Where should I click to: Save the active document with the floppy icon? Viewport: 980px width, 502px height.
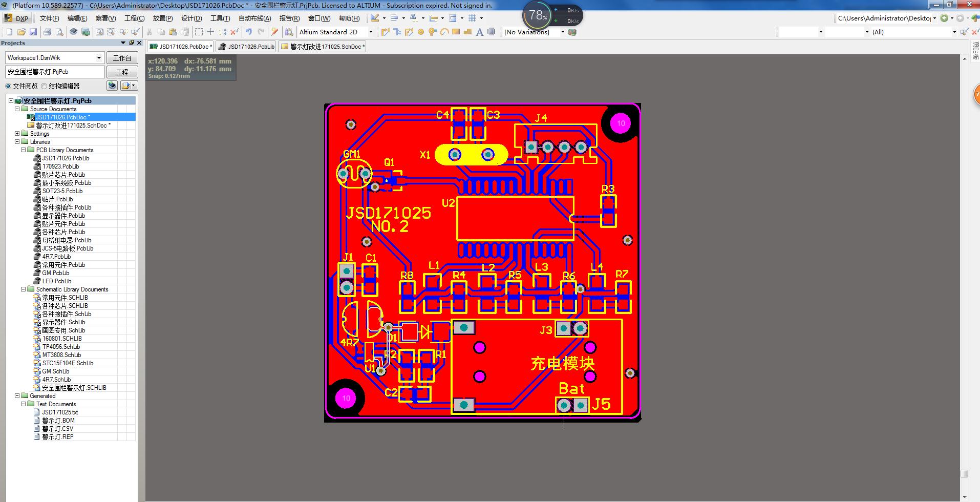click(33, 32)
